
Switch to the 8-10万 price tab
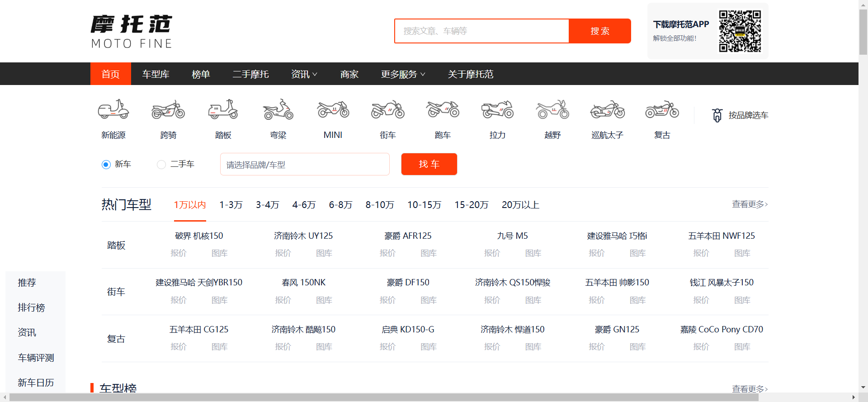(x=380, y=205)
